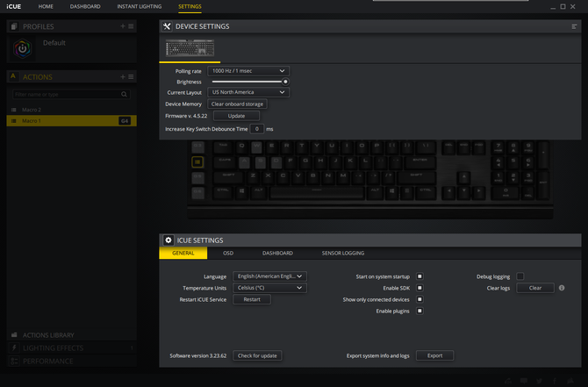This screenshot has height=387, width=588.
Task: Open the Polling rate dropdown
Action: [248, 71]
